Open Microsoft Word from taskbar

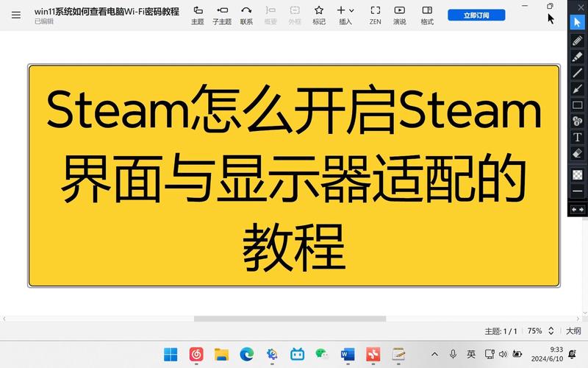pos(348,354)
